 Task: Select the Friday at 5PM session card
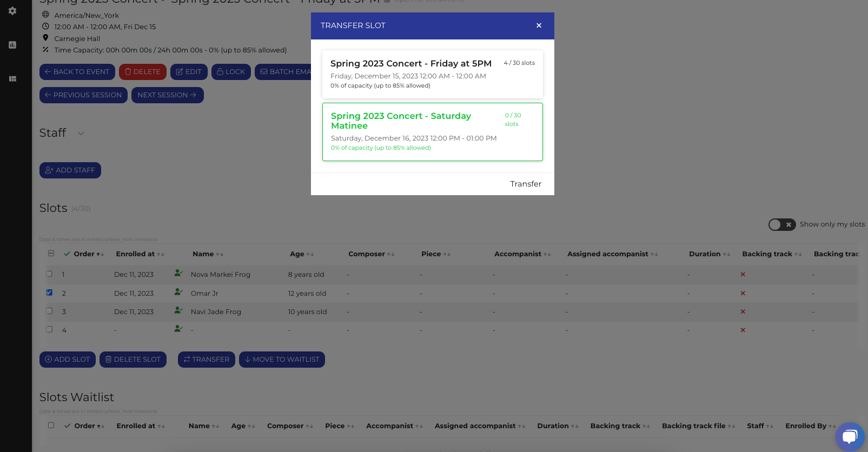[432, 74]
